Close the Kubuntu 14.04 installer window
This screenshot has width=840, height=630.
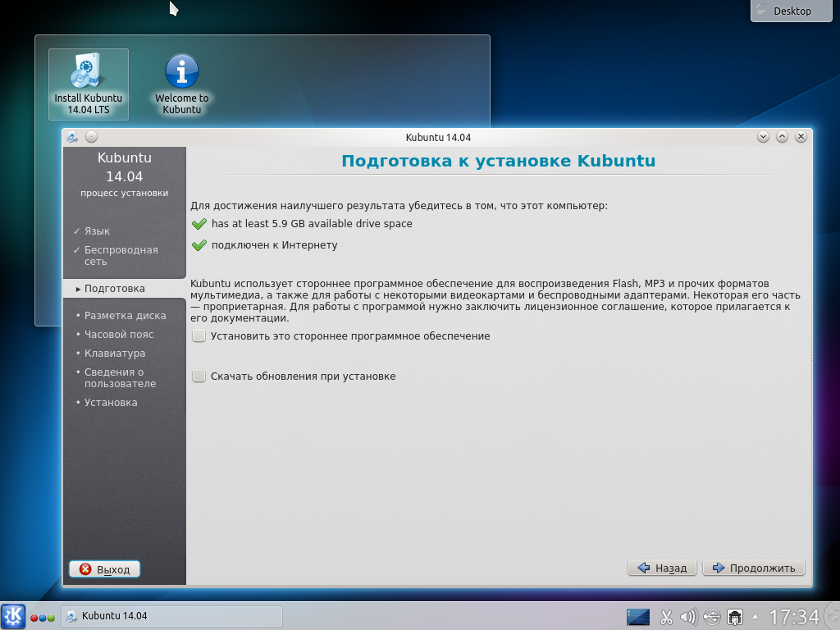pos(801,137)
